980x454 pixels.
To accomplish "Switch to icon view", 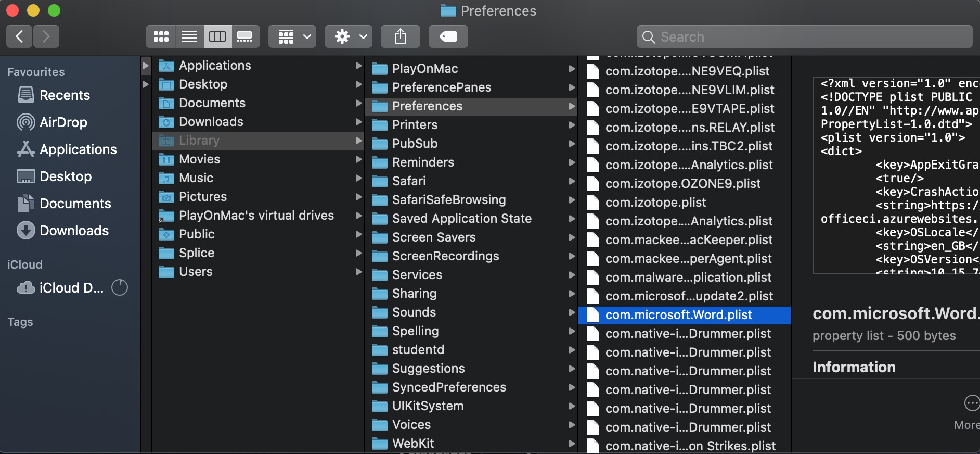I will point(161,36).
